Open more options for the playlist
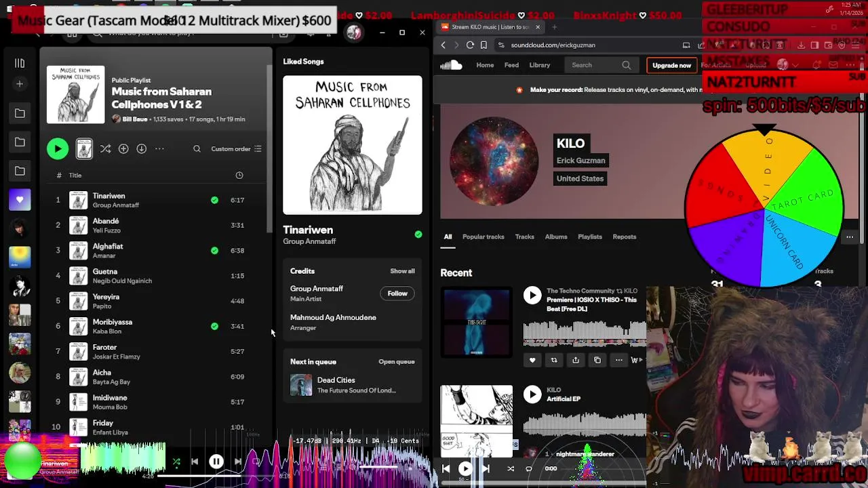The image size is (868, 488). point(159,149)
